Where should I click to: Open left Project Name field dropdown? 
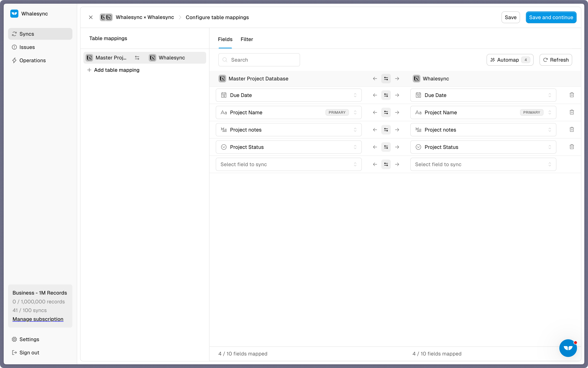(x=289, y=112)
